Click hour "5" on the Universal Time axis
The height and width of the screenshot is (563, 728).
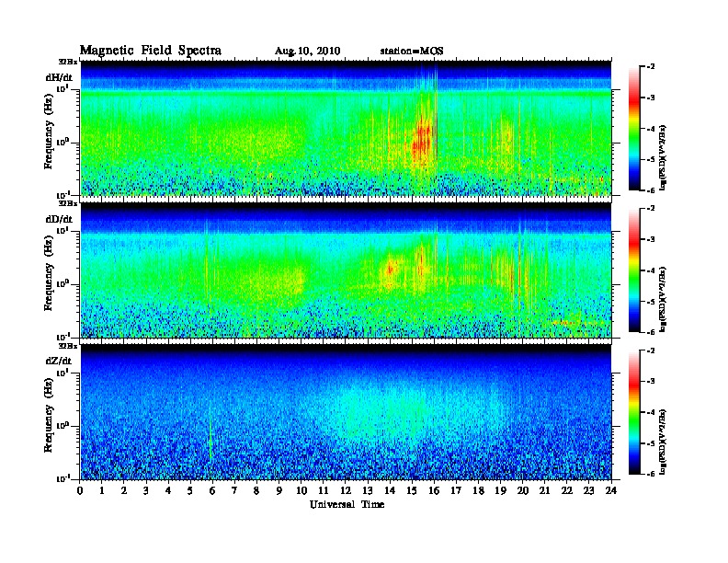pyautogui.click(x=190, y=490)
